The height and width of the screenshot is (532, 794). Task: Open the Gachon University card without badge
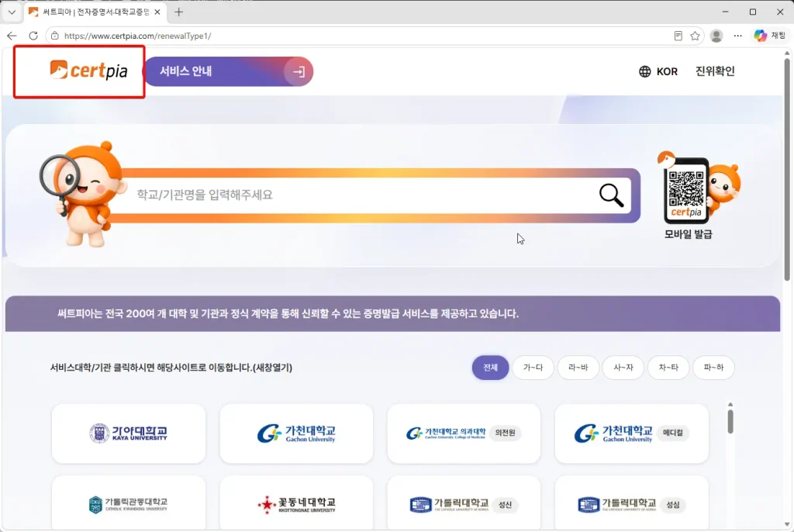tap(296, 434)
